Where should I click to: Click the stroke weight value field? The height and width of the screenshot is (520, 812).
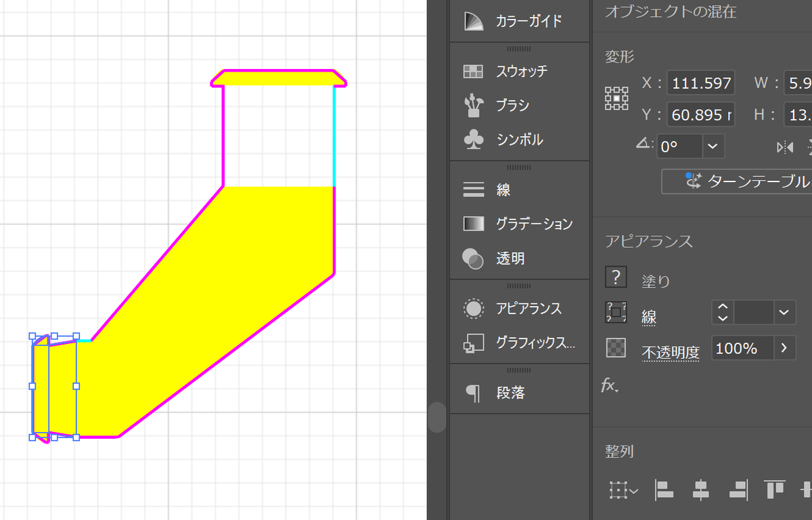pyautogui.click(x=754, y=312)
